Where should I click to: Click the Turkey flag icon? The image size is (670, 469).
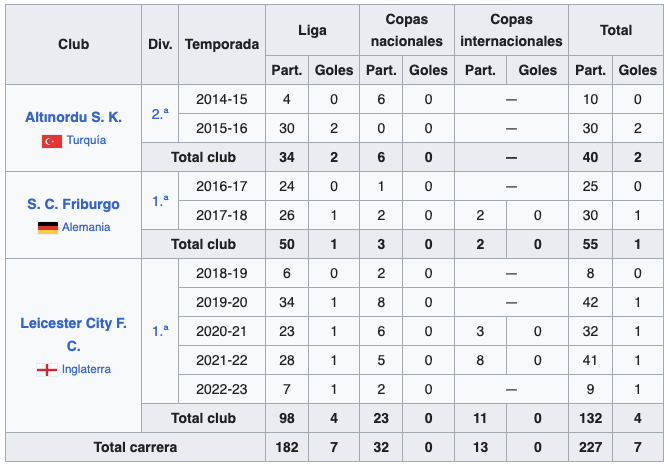tap(51, 141)
